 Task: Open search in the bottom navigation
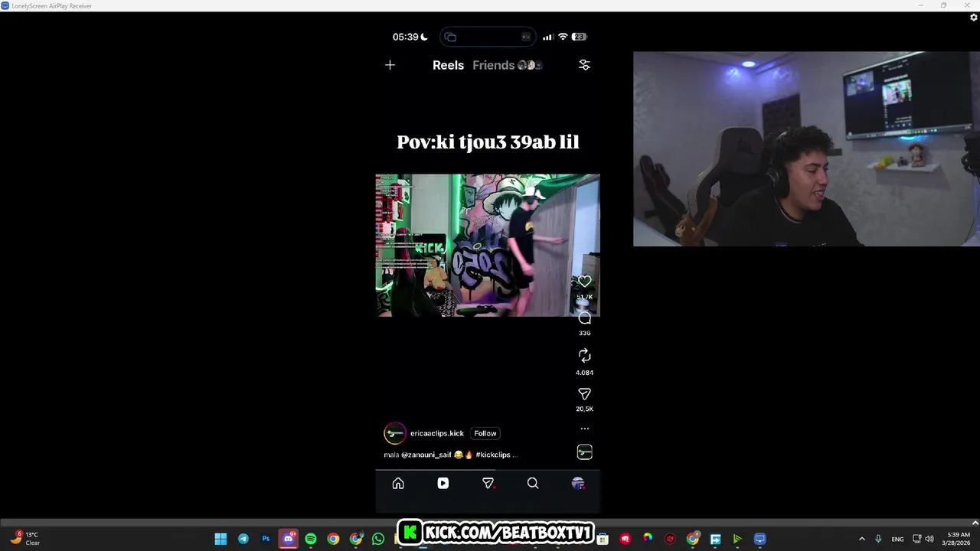point(533,483)
